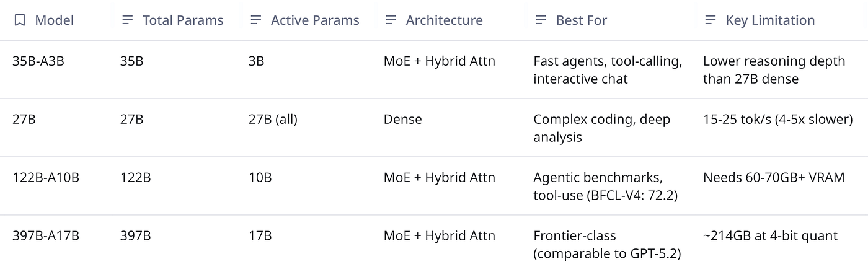Click the bookmark icon beside Model header

click(x=20, y=20)
